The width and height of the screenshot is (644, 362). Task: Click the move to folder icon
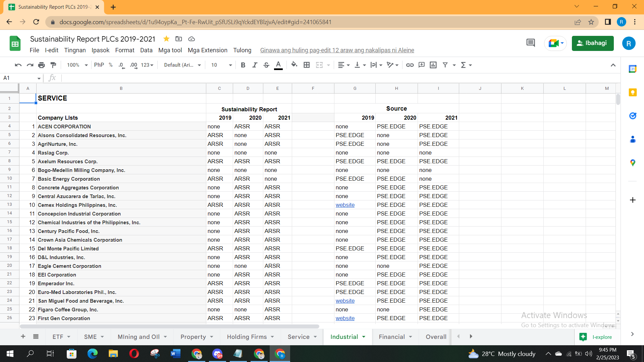point(179,39)
